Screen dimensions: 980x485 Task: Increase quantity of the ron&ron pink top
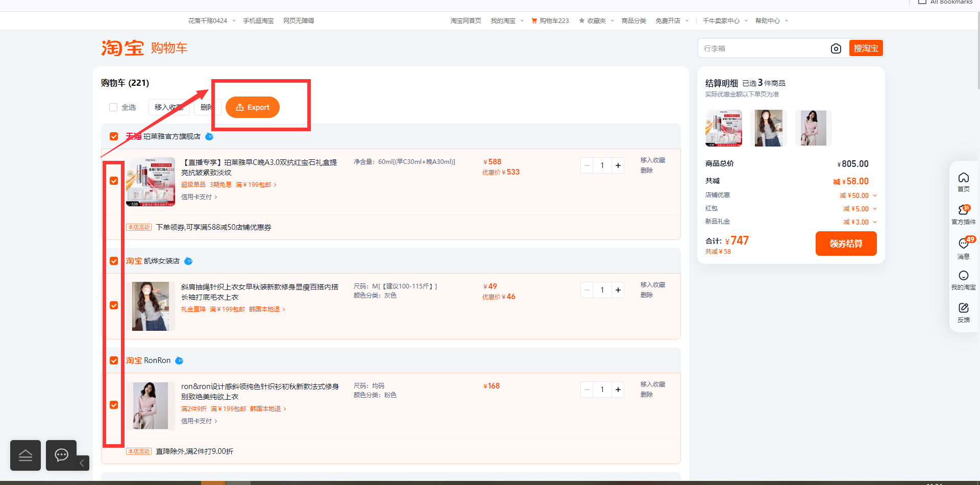[618, 390]
